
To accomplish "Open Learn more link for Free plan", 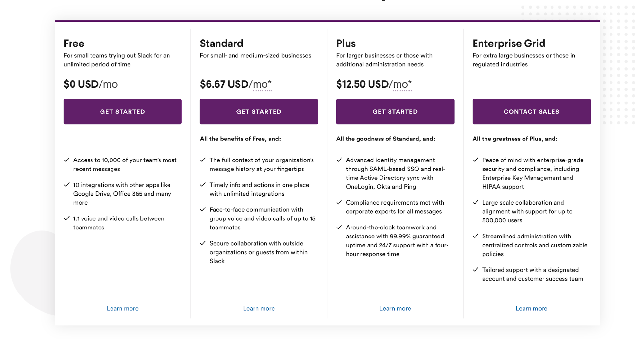I will 122,308.
